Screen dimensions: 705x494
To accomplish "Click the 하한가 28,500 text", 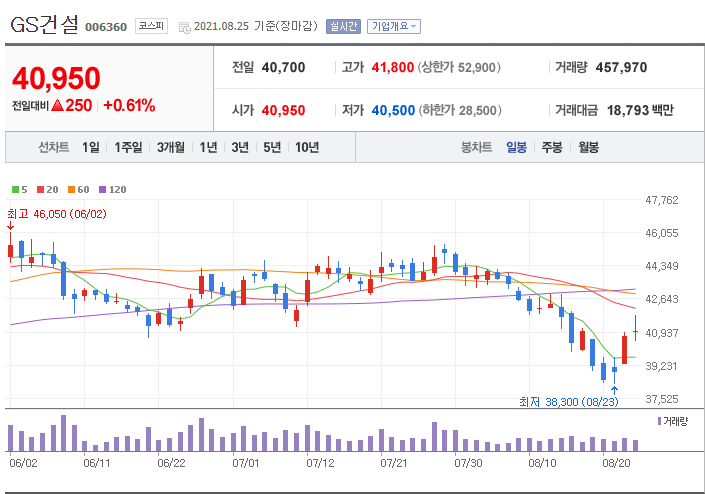I will tap(460, 110).
